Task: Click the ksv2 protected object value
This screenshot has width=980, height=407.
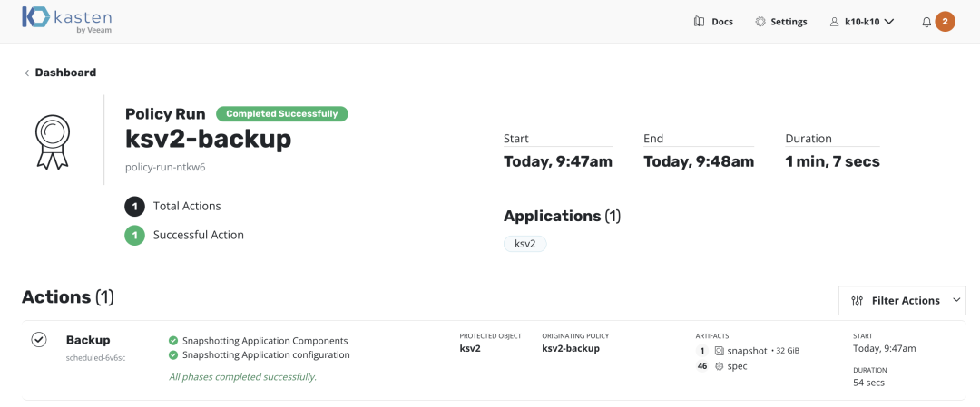Action: (x=470, y=348)
